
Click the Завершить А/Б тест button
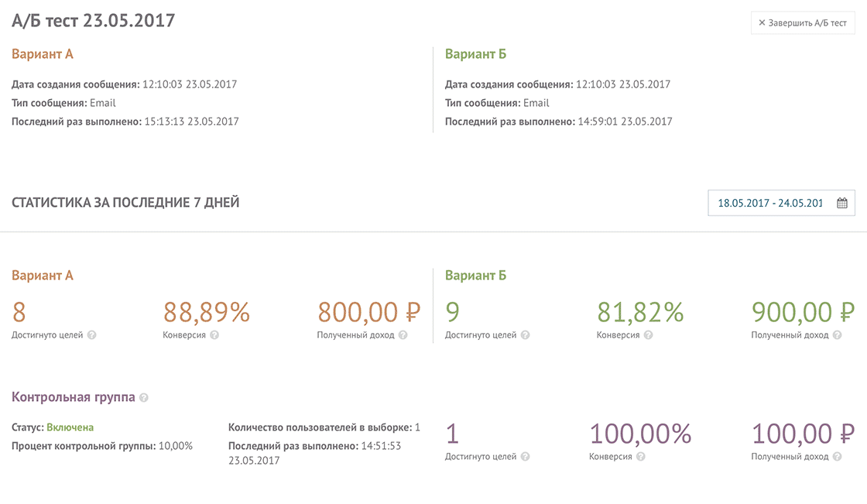pyautogui.click(x=803, y=23)
